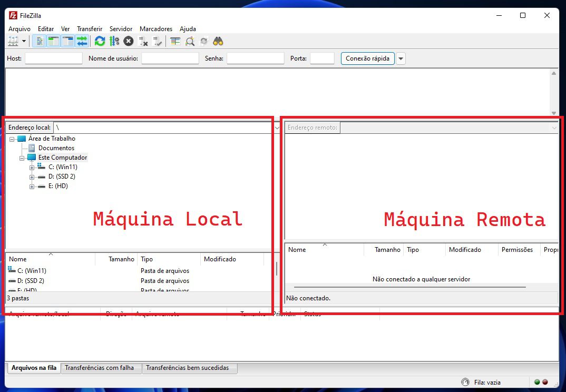Open the Ver menu
This screenshot has width=566, height=392.
tap(65, 29)
